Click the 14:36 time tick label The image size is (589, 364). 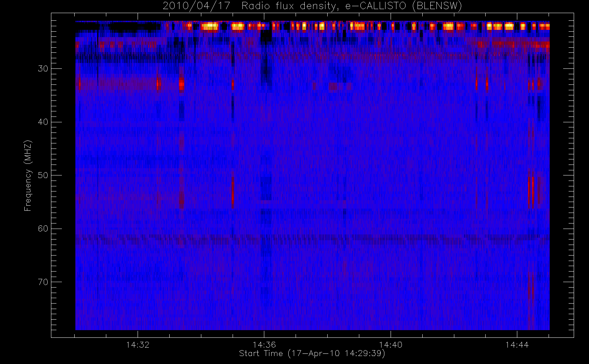coord(264,345)
